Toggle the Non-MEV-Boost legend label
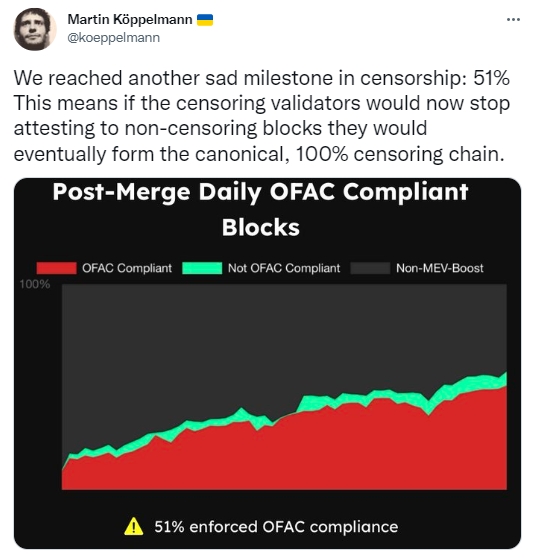Viewport: 537px width, 558px height. [440, 268]
